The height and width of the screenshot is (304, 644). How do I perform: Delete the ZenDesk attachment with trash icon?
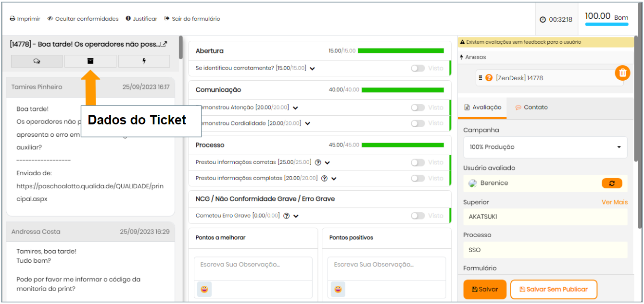tap(622, 73)
